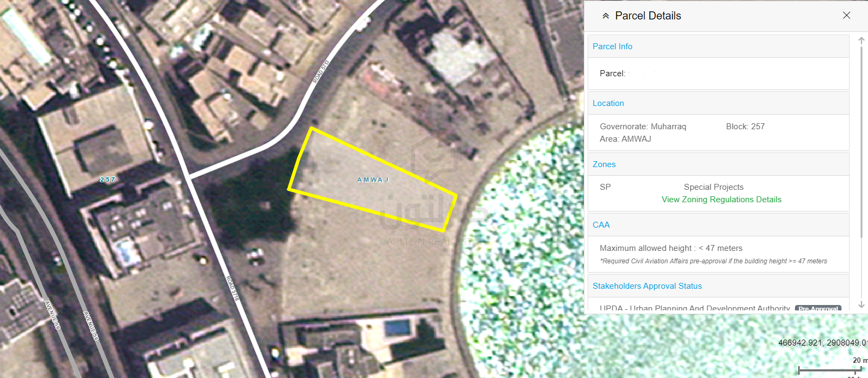The width and height of the screenshot is (868, 378).
Task: Open View Zoning Regulations Details link
Action: click(x=721, y=200)
